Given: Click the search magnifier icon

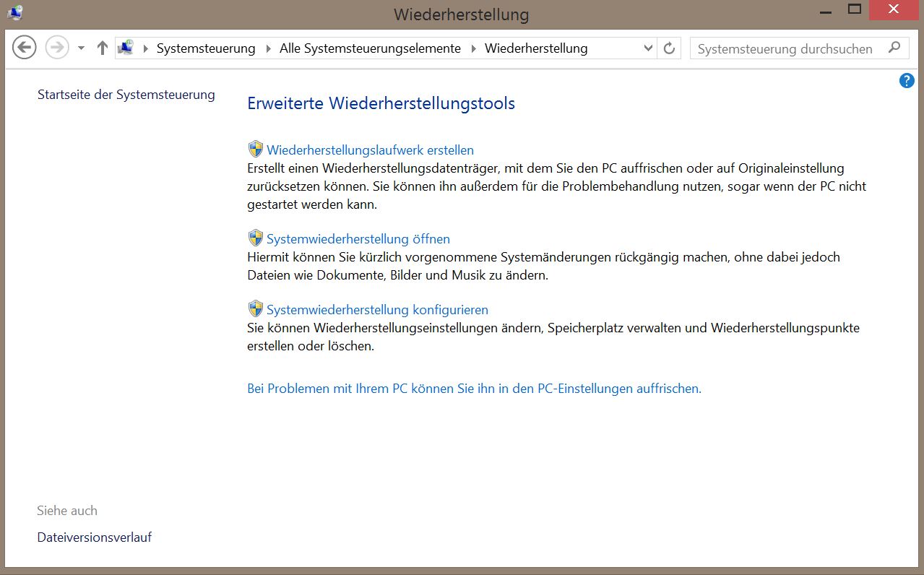Looking at the screenshot, I should [x=894, y=48].
